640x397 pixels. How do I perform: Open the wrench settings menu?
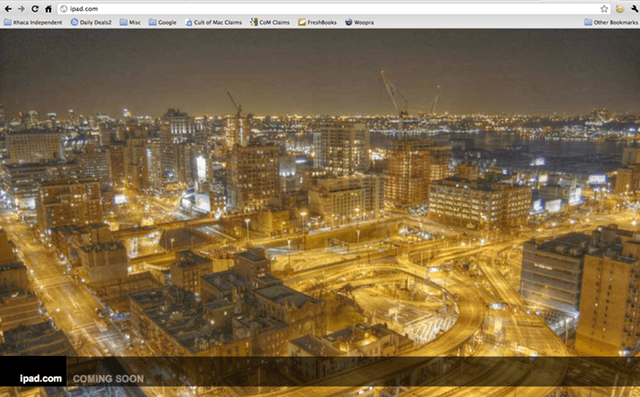pos(634,9)
